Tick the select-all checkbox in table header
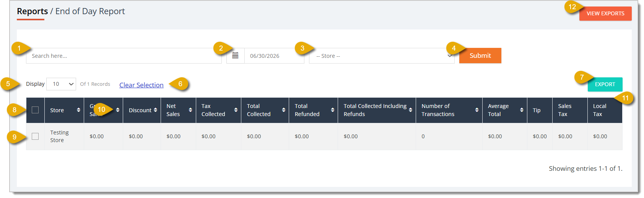This screenshot has height=198, width=644. (x=35, y=110)
